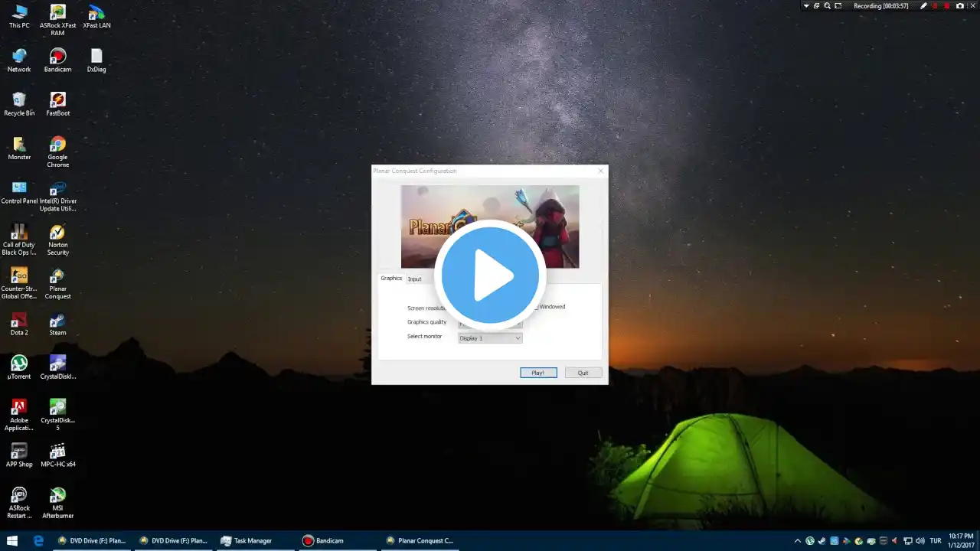980x551 pixels.
Task: Open the µTorrent desktop icon
Action: [19, 367]
